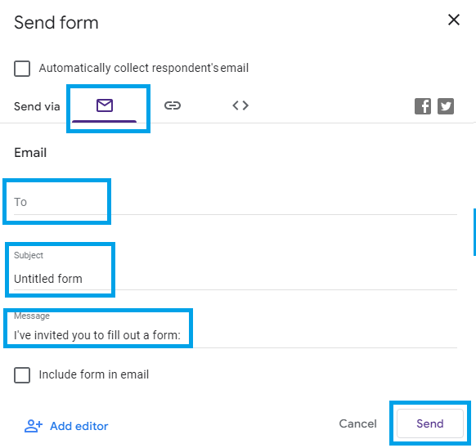Screen dimensions: 476x448
Task: Cancel sending the form
Action: [x=357, y=423]
